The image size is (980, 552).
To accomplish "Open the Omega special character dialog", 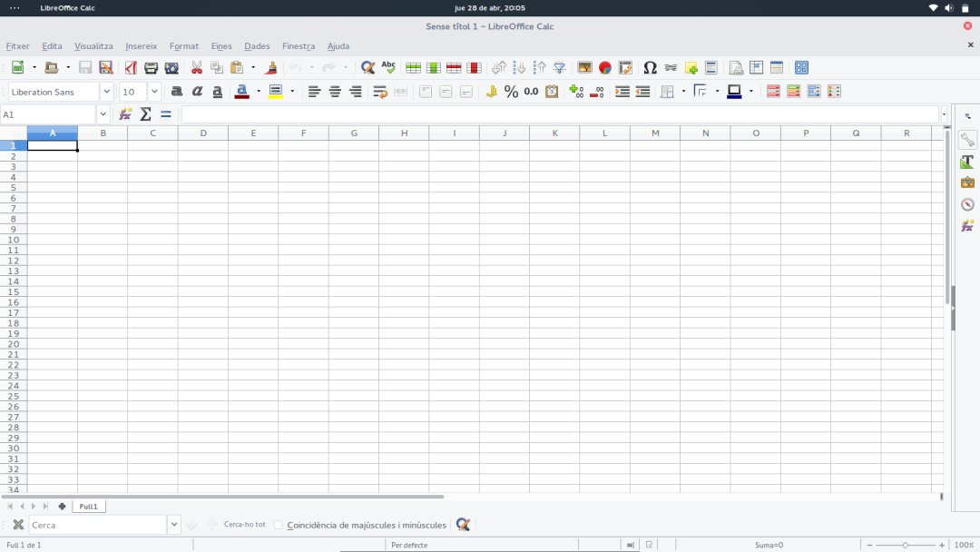I will click(650, 68).
